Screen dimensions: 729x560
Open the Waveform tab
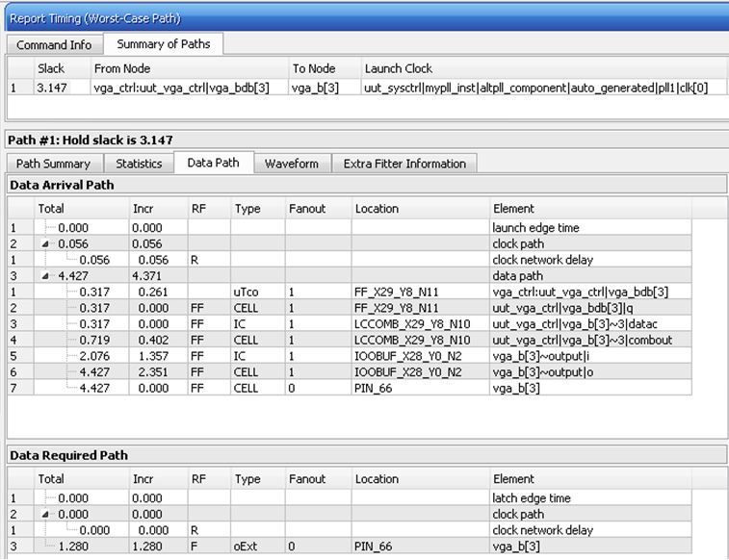coord(292,164)
